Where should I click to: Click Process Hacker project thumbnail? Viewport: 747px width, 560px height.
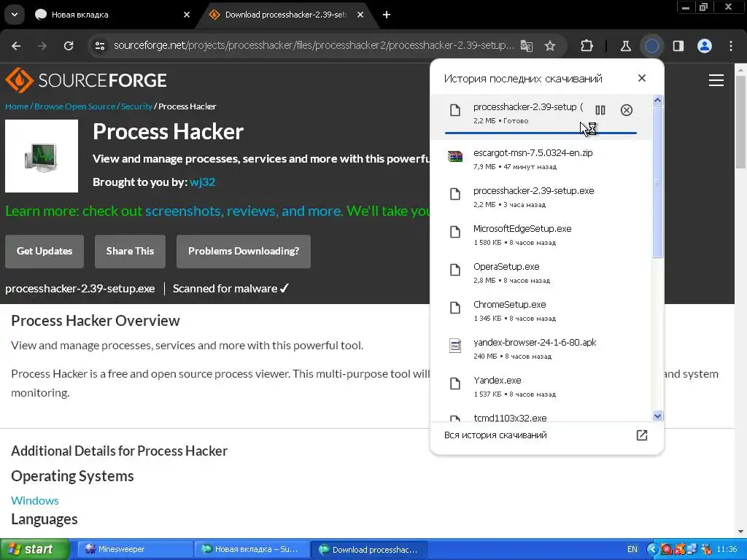click(x=42, y=156)
